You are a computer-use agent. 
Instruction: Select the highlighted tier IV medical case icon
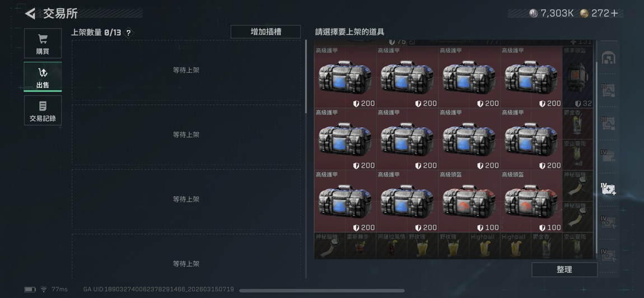point(608,189)
